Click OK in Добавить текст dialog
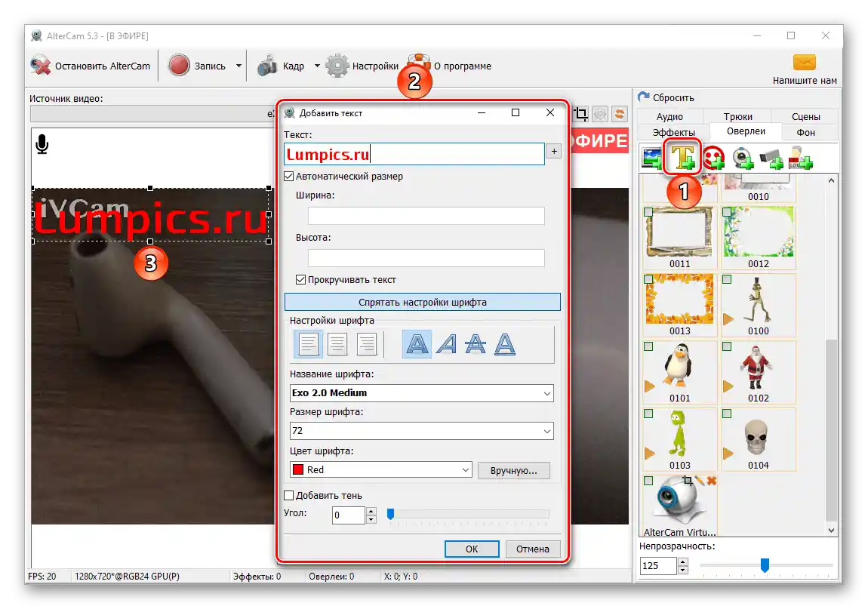The image size is (868, 609). tap(472, 549)
